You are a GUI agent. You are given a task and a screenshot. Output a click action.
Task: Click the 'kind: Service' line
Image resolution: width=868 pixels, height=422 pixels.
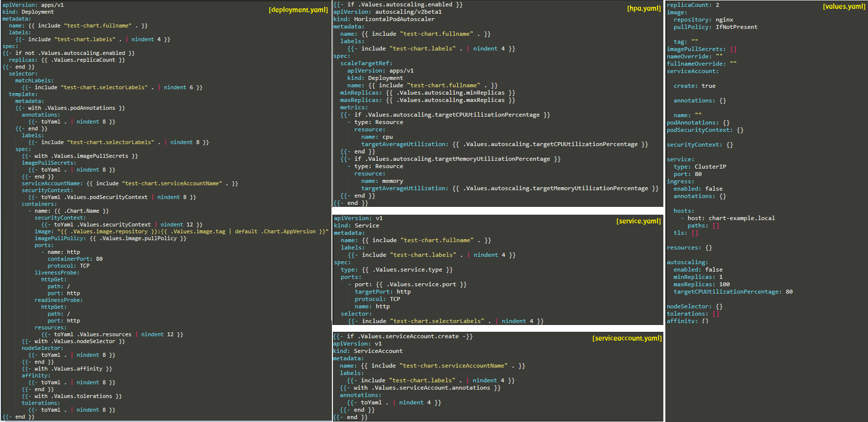[x=356, y=225]
